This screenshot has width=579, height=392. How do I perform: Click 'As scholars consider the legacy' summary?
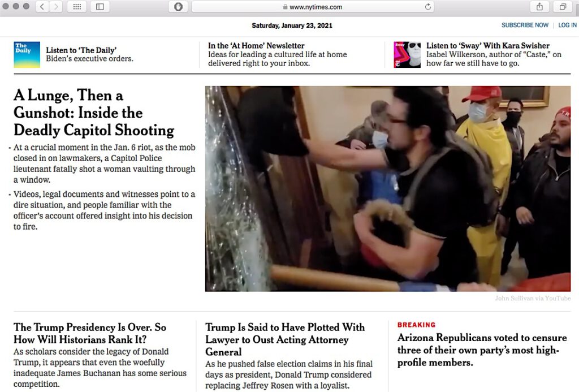click(x=100, y=368)
